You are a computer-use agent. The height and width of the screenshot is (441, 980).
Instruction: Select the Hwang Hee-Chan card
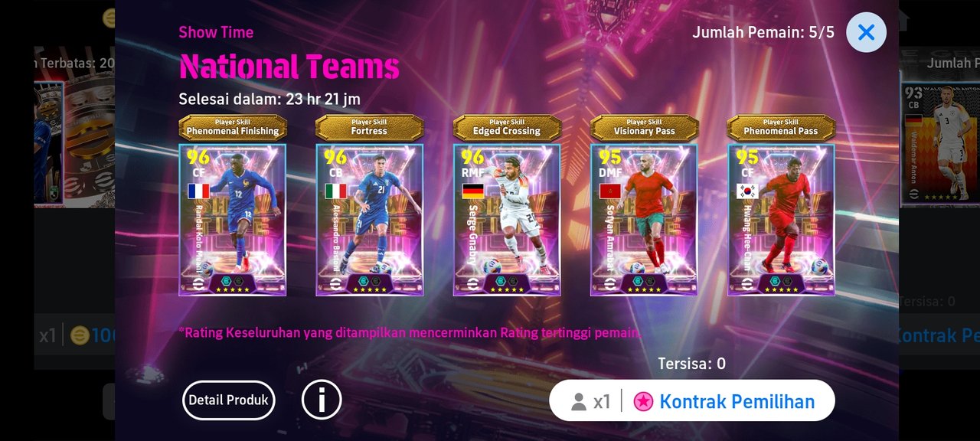[781, 220]
